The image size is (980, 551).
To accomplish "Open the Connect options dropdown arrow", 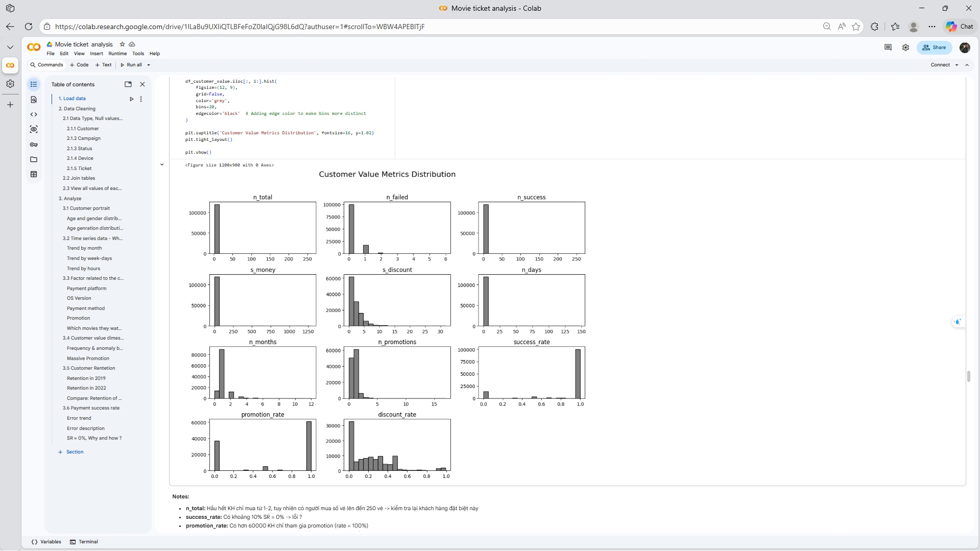I will click(957, 65).
